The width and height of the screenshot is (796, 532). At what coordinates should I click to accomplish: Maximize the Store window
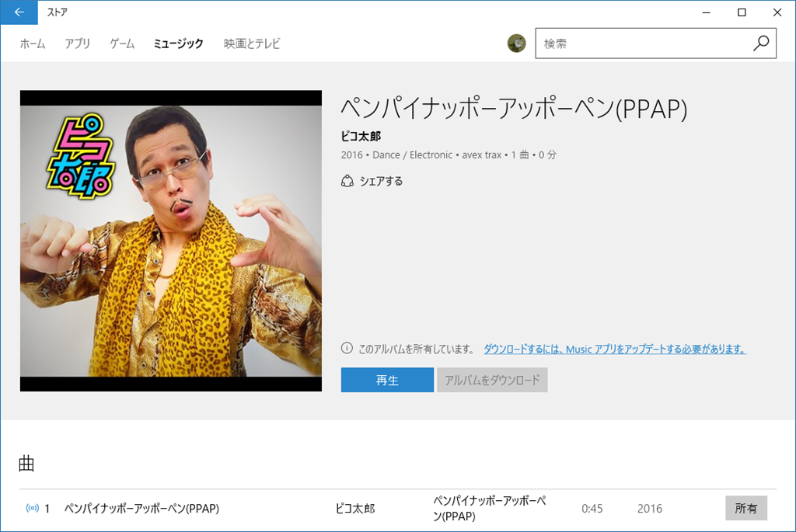tap(742, 12)
